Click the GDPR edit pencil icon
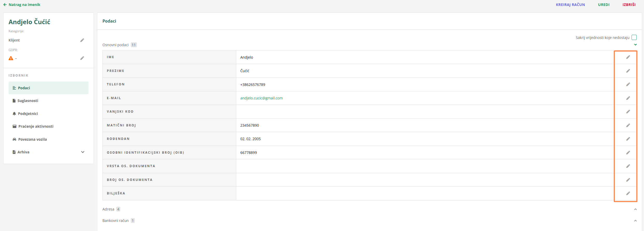This screenshot has width=644, height=231. tap(82, 58)
